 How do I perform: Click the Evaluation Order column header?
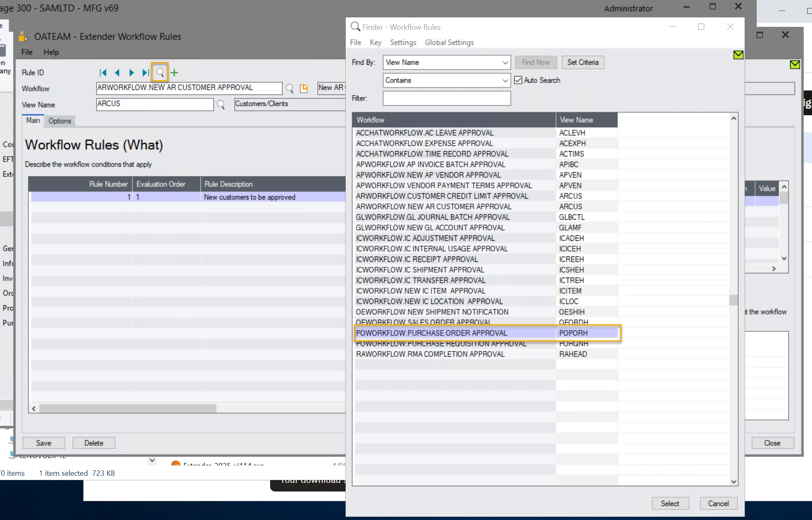point(166,184)
